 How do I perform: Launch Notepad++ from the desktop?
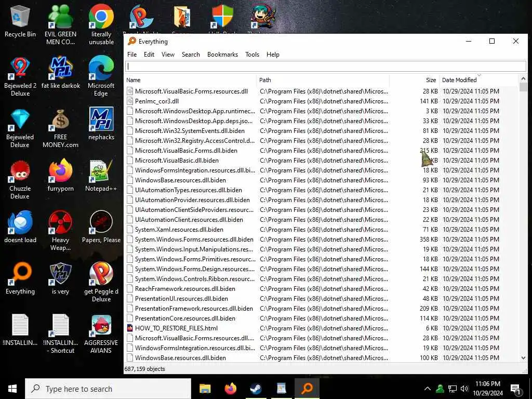tap(101, 176)
